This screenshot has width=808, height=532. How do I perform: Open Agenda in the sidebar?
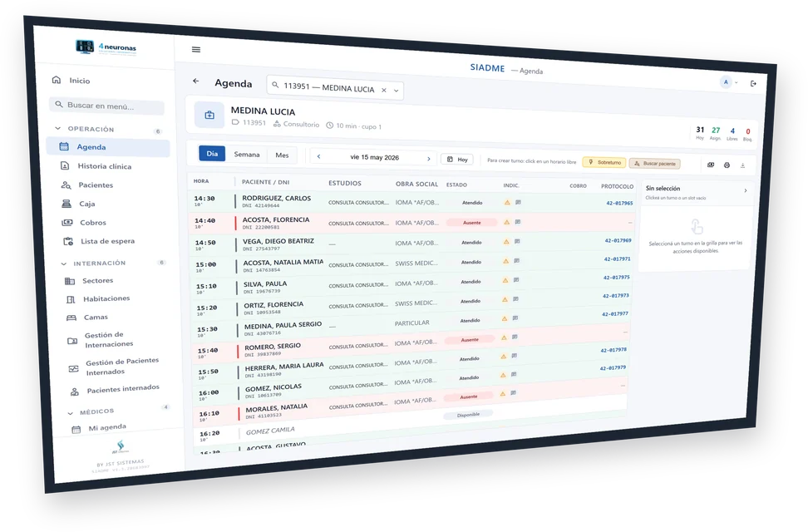(108, 147)
